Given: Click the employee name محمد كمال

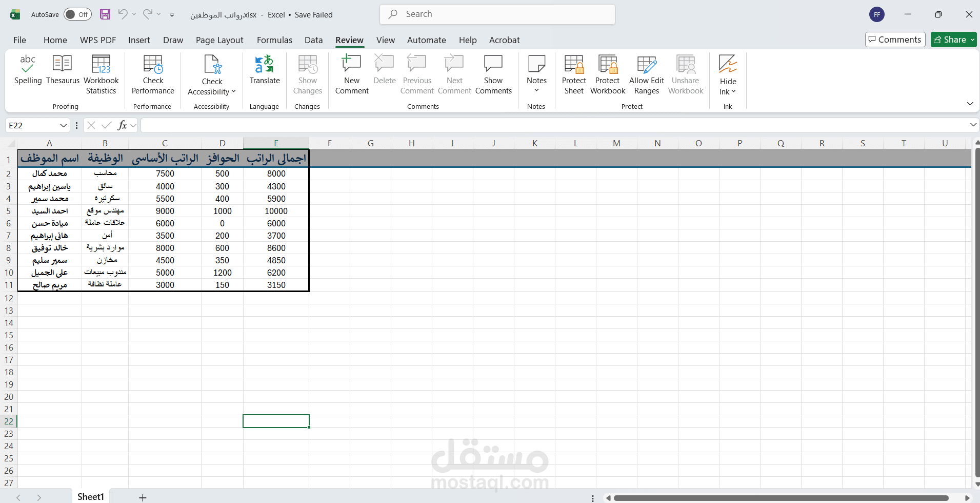Looking at the screenshot, I should point(50,174).
